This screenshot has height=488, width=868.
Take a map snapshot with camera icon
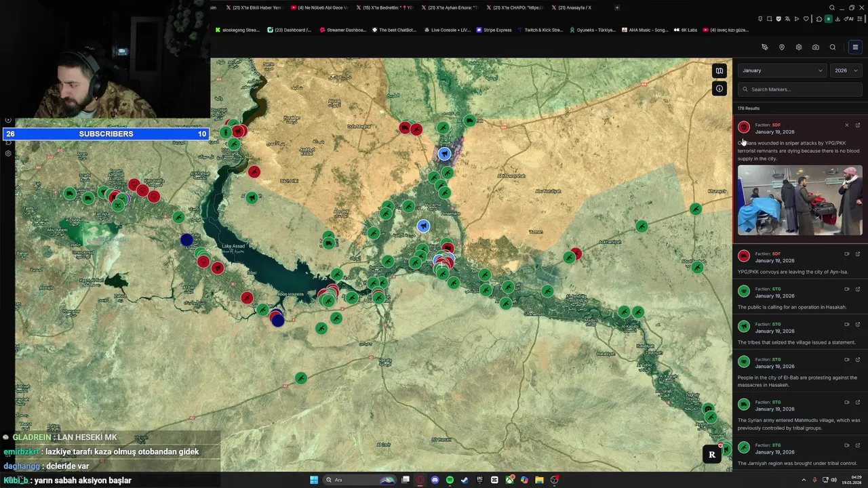pyautogui.click(x=816, y=47)
